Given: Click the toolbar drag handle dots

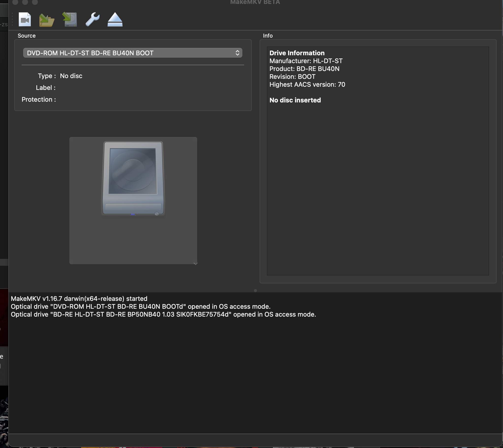Looking at the screenshot, I should (x=12, y=19).
